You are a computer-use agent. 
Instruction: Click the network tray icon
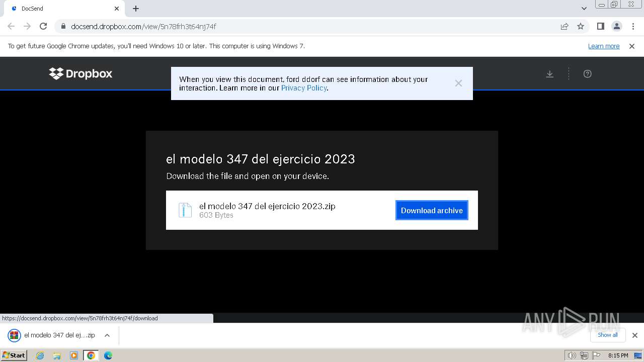(584, 355)
